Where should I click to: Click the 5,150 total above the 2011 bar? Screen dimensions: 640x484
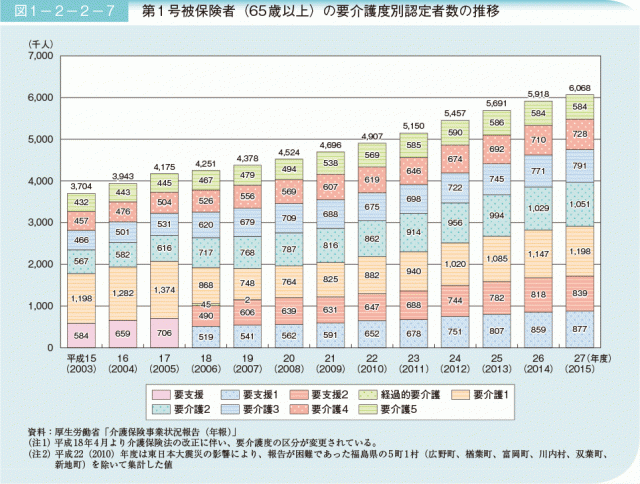click(x=413, y=126)
